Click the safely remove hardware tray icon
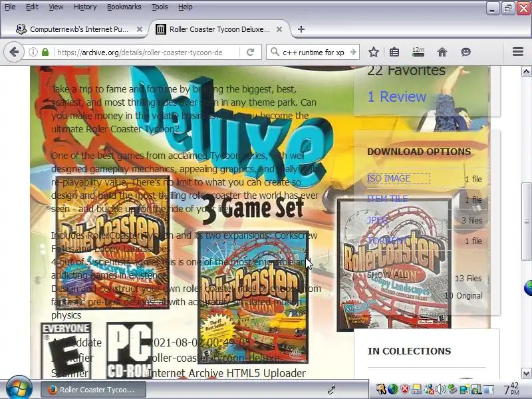The width and height of the screenshot is (532, 399). coord(452,389)
